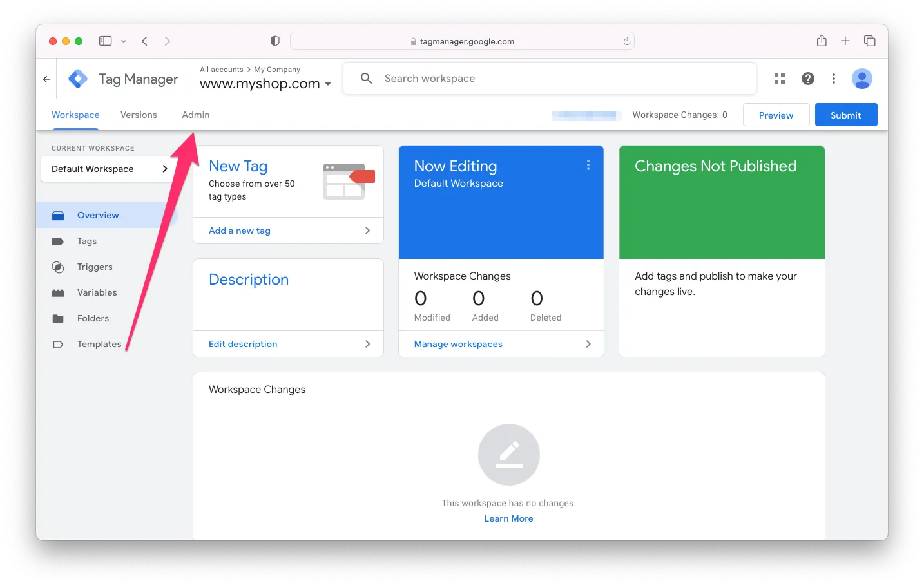
Task: Switch to the Versions tab
Action: [x=139, y=115]
